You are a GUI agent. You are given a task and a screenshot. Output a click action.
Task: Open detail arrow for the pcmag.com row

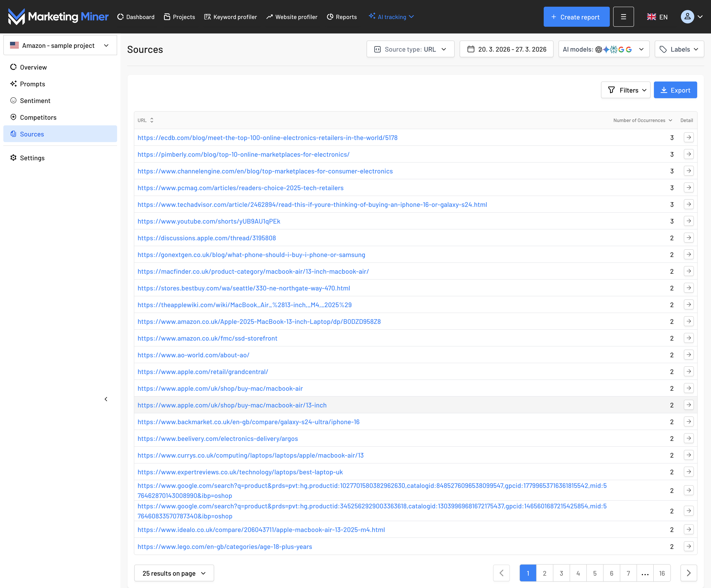point(688,188)
